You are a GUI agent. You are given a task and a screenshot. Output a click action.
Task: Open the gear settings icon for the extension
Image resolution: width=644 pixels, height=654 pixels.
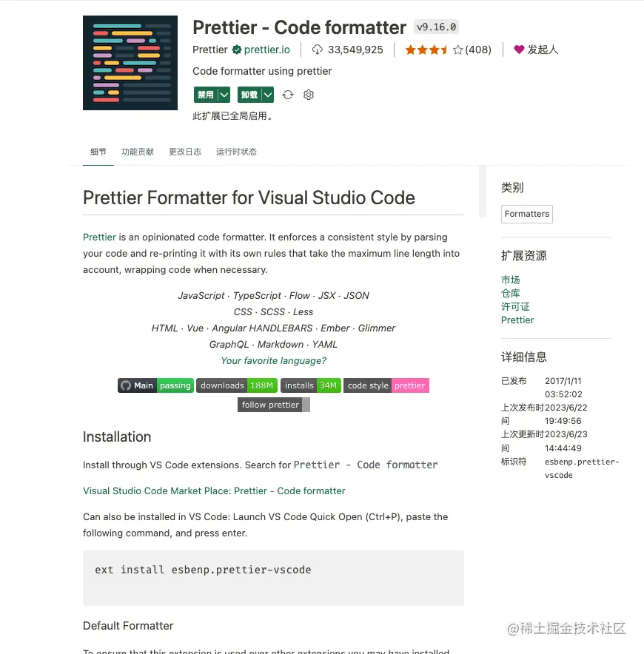click(309, 95)
